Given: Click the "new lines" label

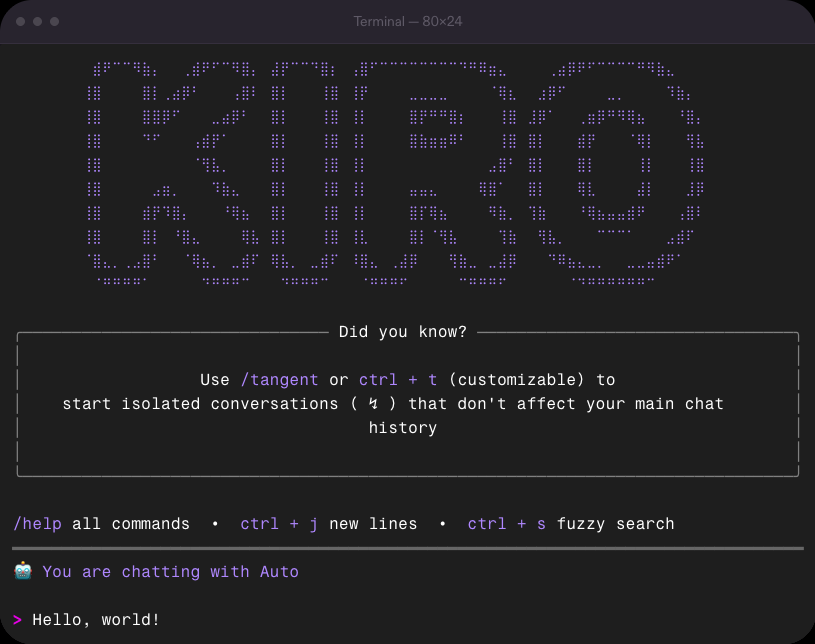Looking at the screenshot, I should (x=373, y=524).
